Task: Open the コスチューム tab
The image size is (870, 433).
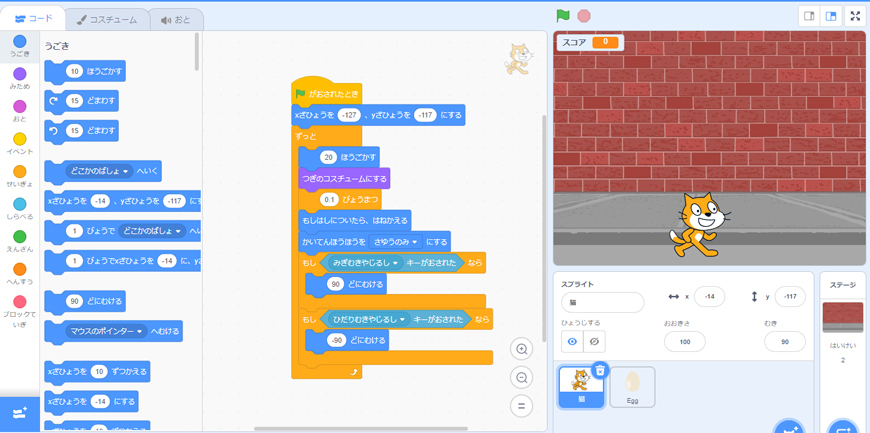Action: click(x=107, y=19)
